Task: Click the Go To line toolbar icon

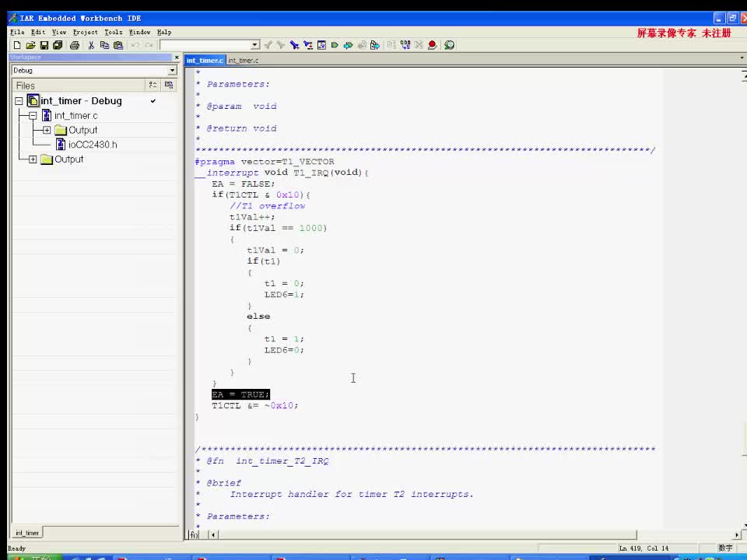Action: click(x=321, y=45)
